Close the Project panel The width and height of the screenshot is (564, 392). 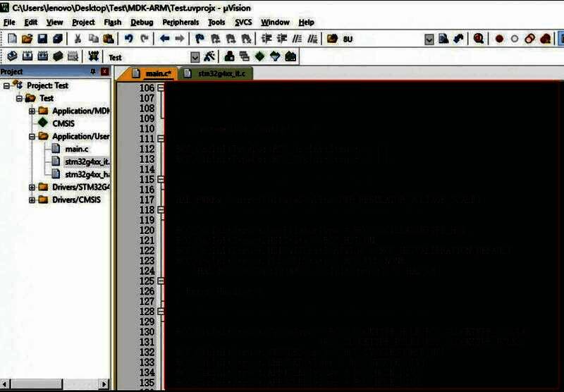(x=105, y=72)
